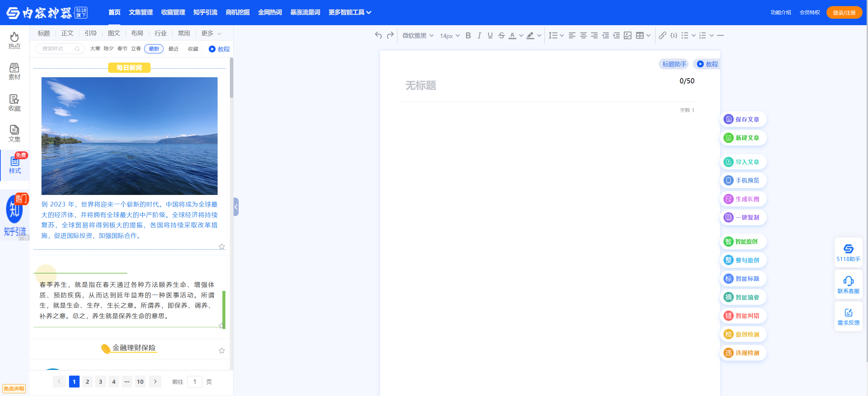
Task: Undo the last edit
Action: 378,35
